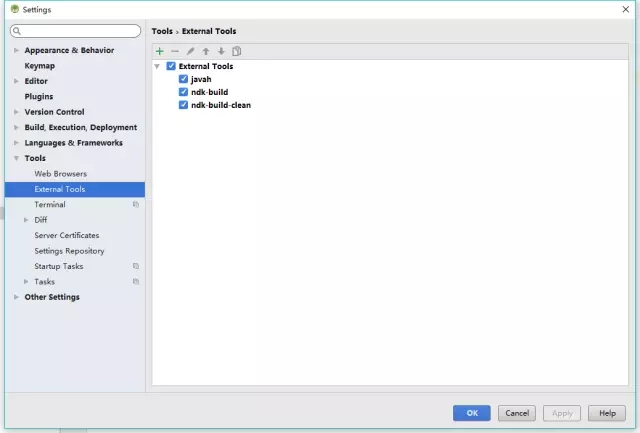640x433 pixels.
Task: Click the Edit pencil icon in toolbar
Action: pyautogui.click(x=190, y=51)
